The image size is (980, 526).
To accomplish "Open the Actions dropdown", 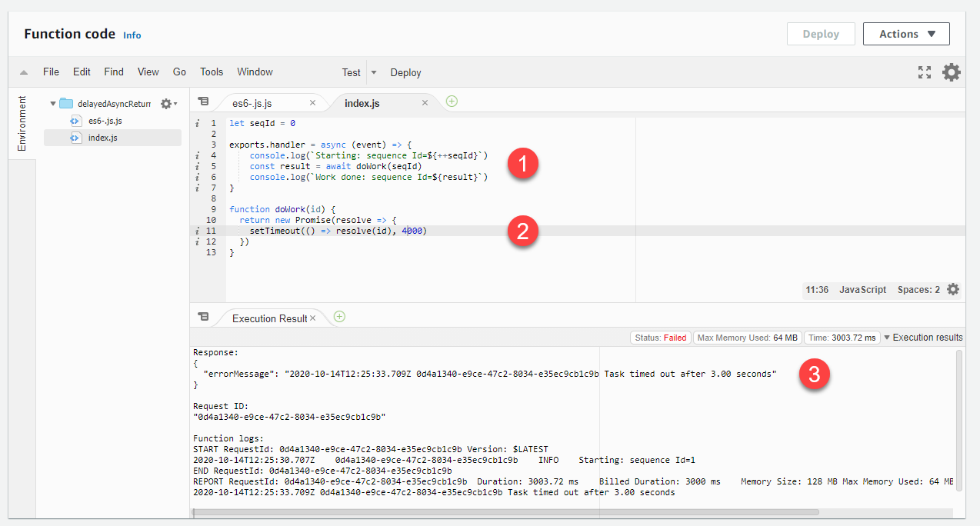I will point(906,33).
